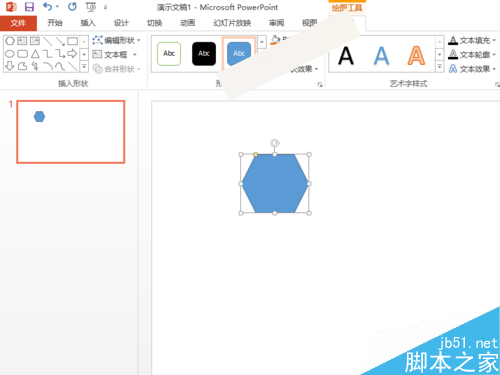Open the 艺术字样式 dialog launcher
500x375 pixels.
(497, 85)
